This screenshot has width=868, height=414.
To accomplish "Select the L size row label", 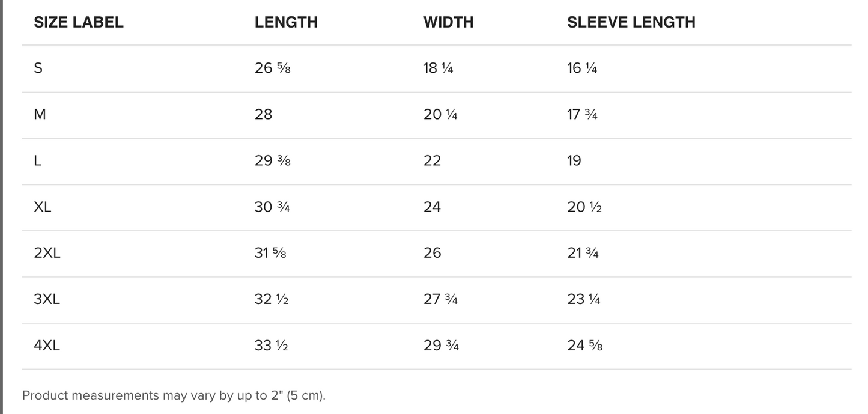I will coord(38,161).
